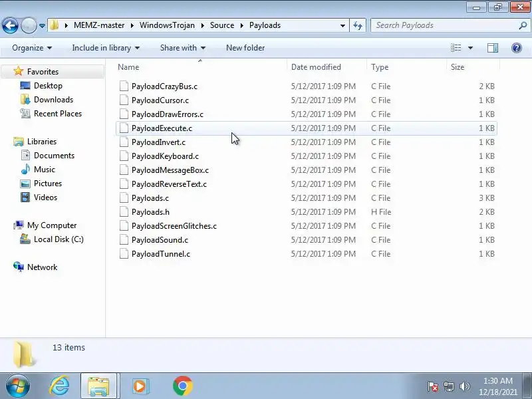Go back with the Back arrow button

10,25
